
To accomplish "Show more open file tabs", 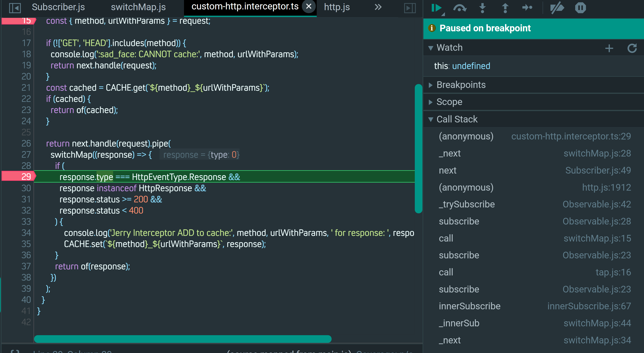I will click(x=378, y=7).
